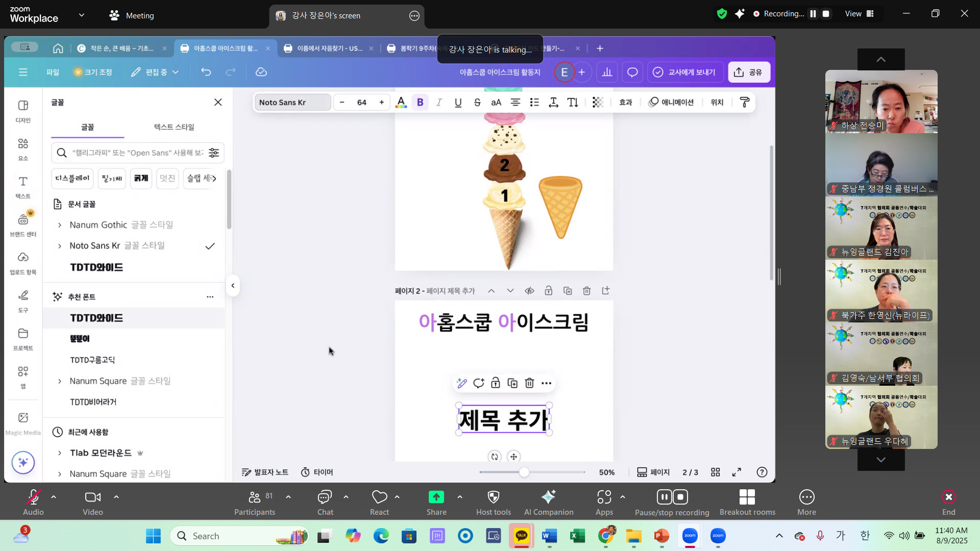Open the Noto Sans Kr font selector
The width and height of the screenshot is (980, 551).
[292, 103]
